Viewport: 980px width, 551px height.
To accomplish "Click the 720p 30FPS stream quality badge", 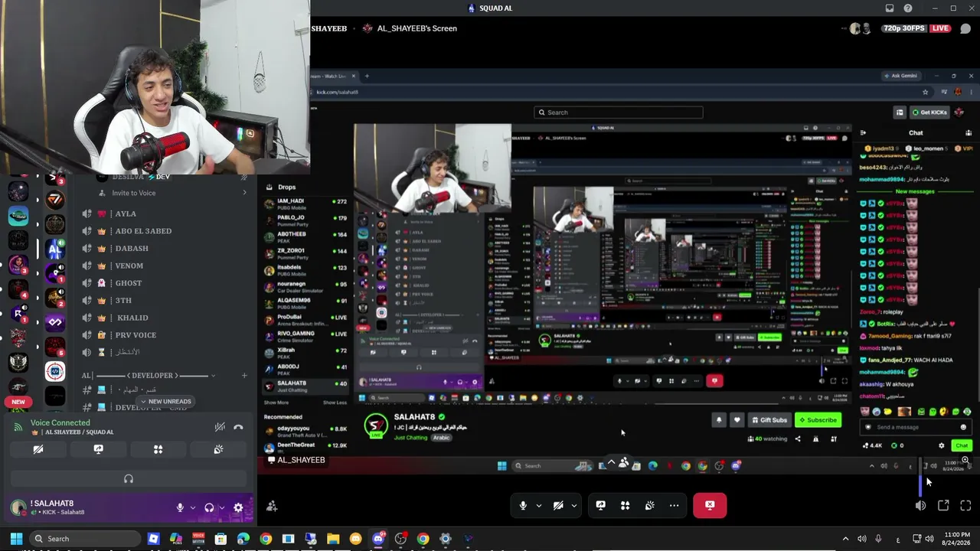I will pyautogui.click(x=903, y=28).
